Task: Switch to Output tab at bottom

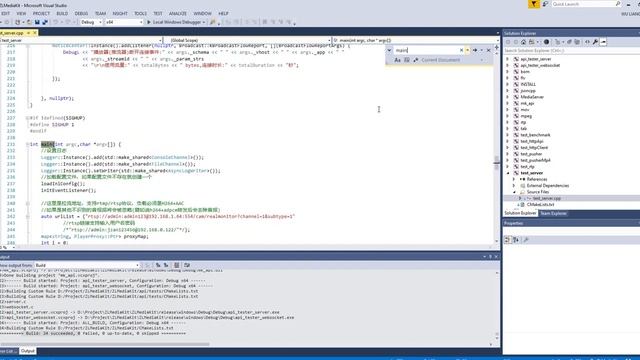Action: pyautogui.click(x=28, y=351)
